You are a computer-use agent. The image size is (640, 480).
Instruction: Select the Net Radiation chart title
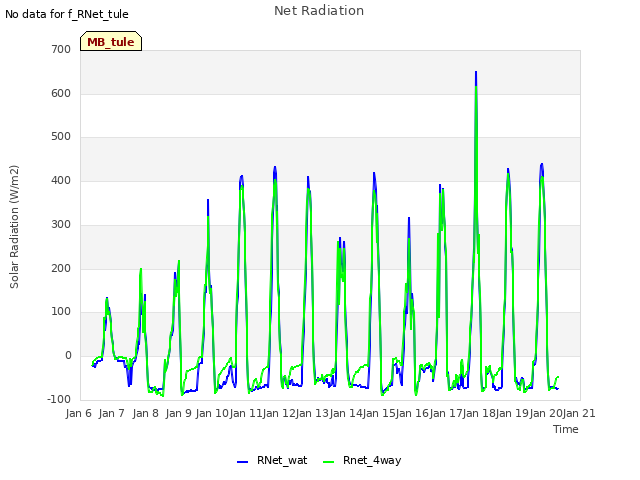(319, 11)
